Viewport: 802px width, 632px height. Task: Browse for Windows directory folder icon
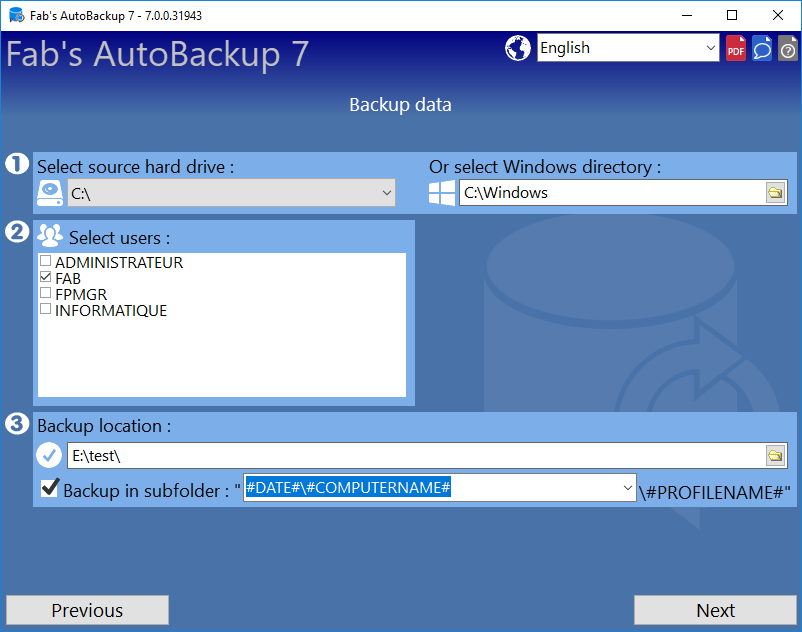click(775, 193)
